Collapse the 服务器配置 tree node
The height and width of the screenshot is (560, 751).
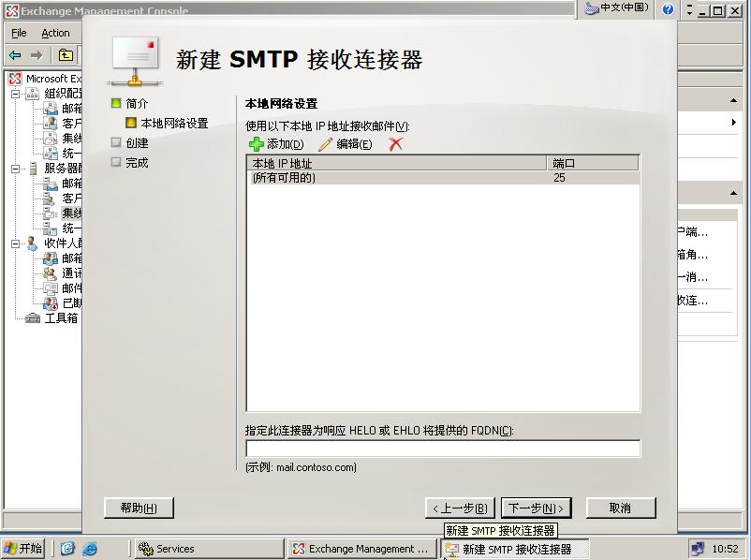pos(16,169)
